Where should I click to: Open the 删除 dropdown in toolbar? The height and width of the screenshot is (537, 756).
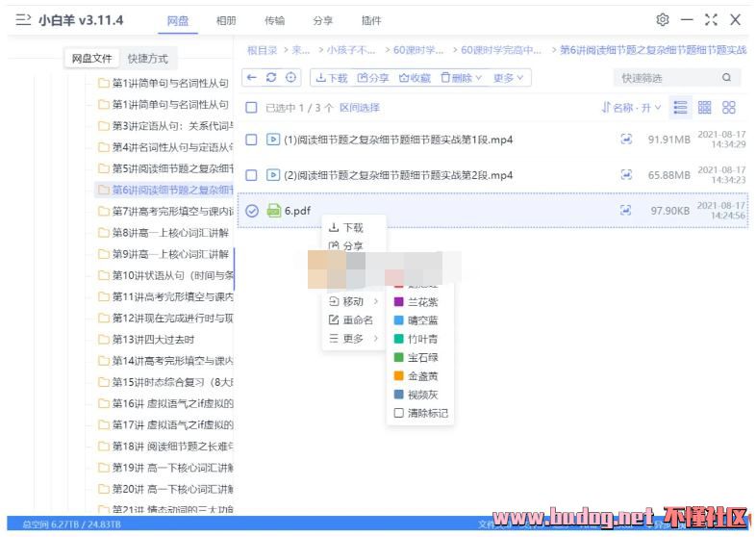pos(462,78)
